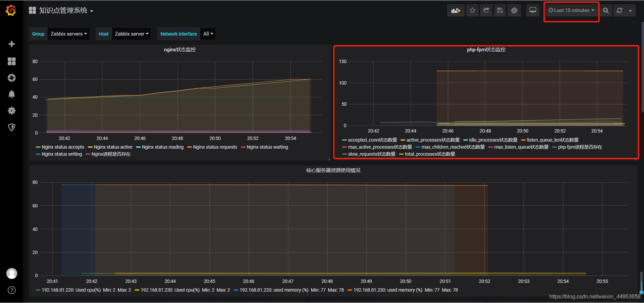
Task: Click the Share dashboard icon
Action: click(486, 10)
